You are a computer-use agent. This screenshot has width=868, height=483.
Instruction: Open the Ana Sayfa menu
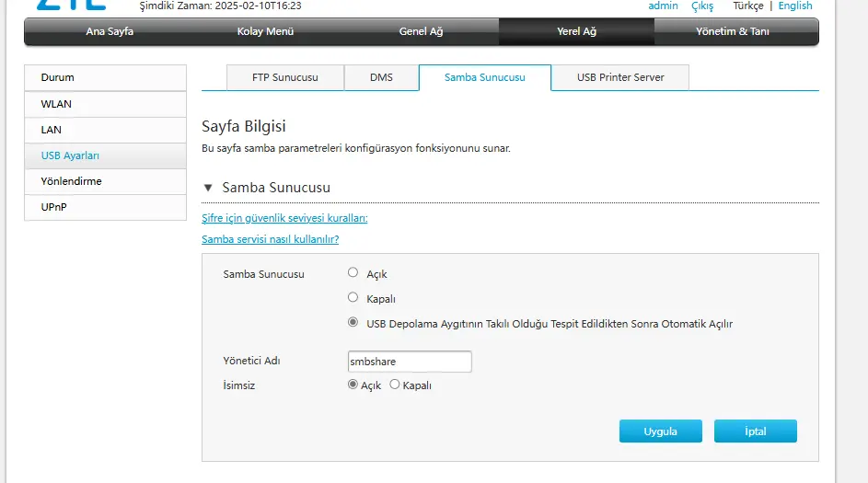click(x=110, y=31)
